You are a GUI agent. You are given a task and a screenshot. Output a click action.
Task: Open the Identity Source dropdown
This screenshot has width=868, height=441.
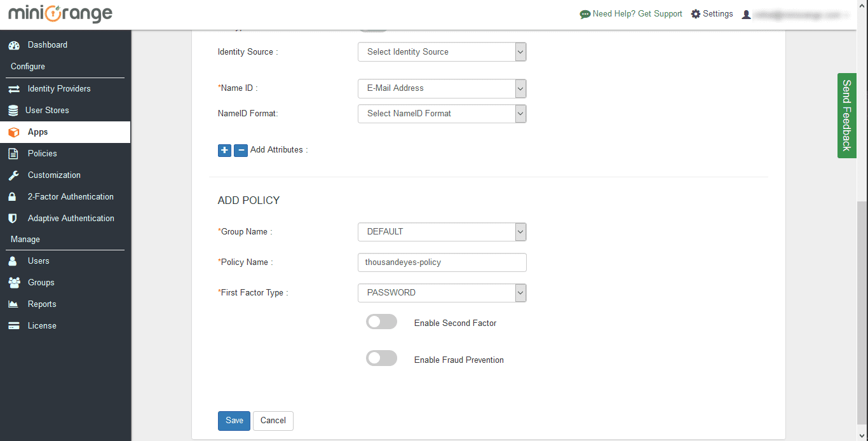442,52
